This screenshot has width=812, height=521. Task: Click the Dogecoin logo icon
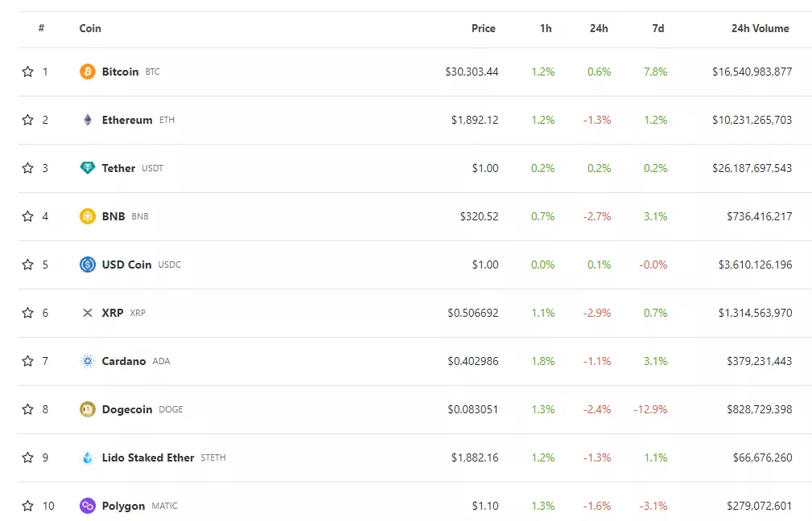(87, 409)
